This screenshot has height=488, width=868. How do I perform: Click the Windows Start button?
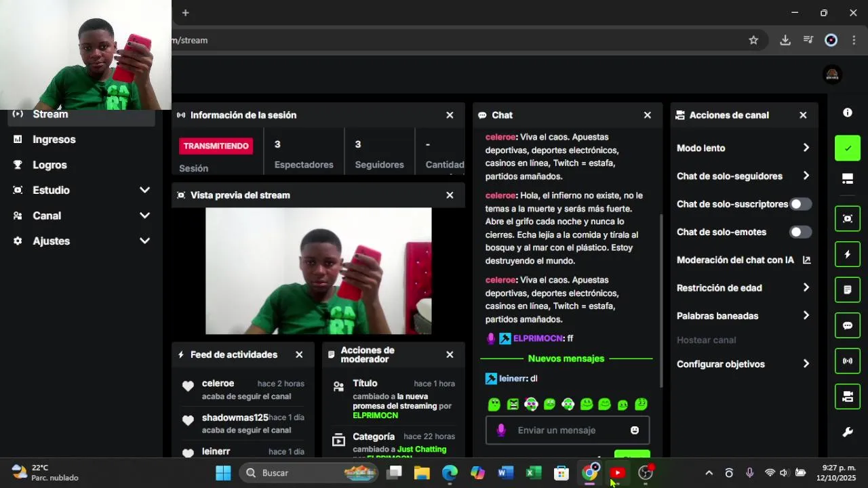coord(223,473)
